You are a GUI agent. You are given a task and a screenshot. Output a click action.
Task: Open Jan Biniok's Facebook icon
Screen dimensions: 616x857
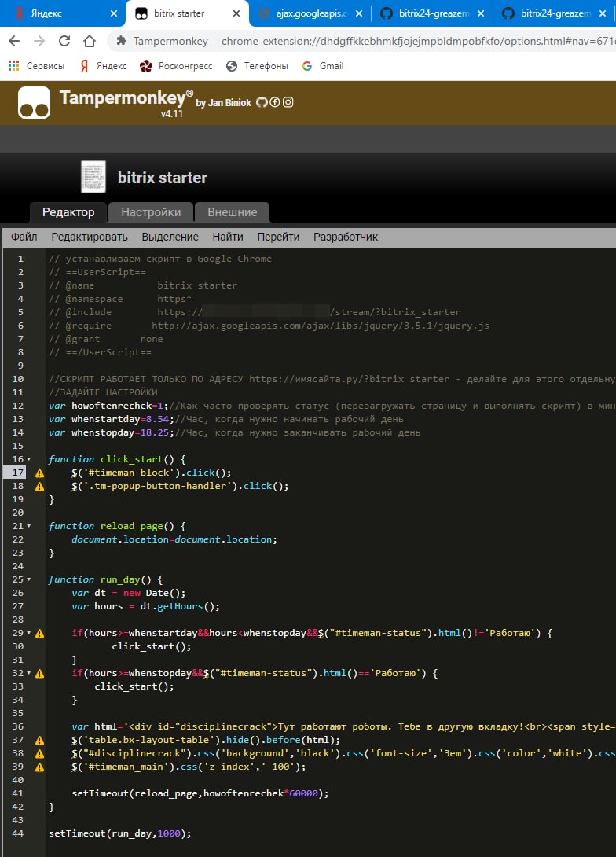pos(275,102)
